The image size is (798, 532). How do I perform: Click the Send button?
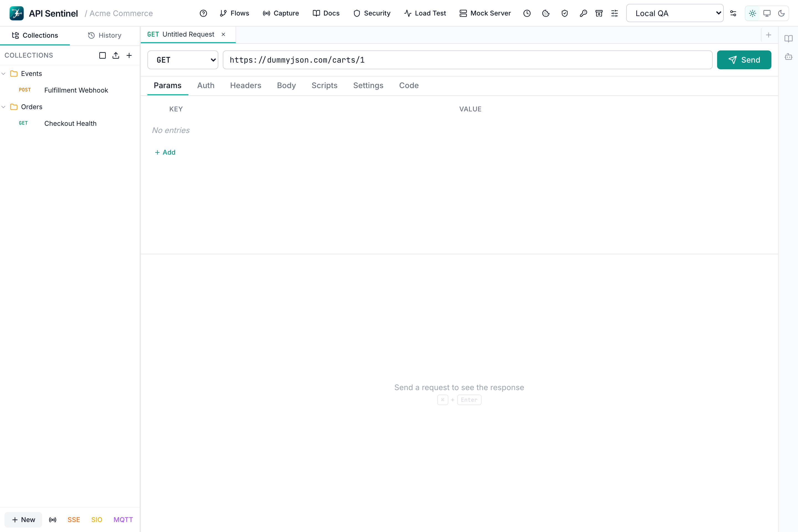(744, 60)
